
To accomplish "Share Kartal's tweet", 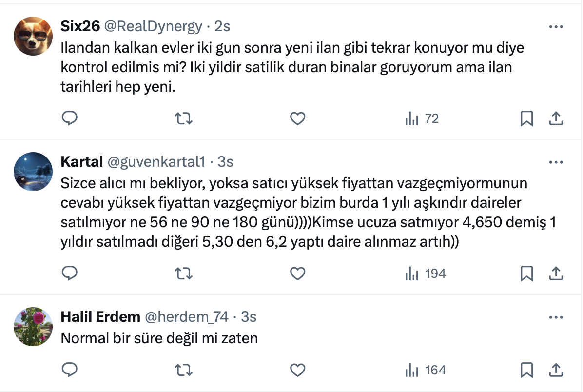I will coord(556,274).
